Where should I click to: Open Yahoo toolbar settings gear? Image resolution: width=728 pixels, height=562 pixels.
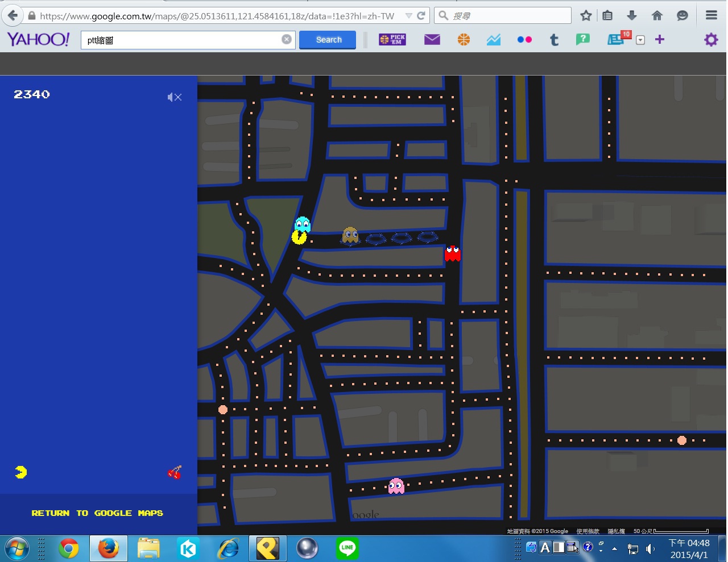click(711, 39)
